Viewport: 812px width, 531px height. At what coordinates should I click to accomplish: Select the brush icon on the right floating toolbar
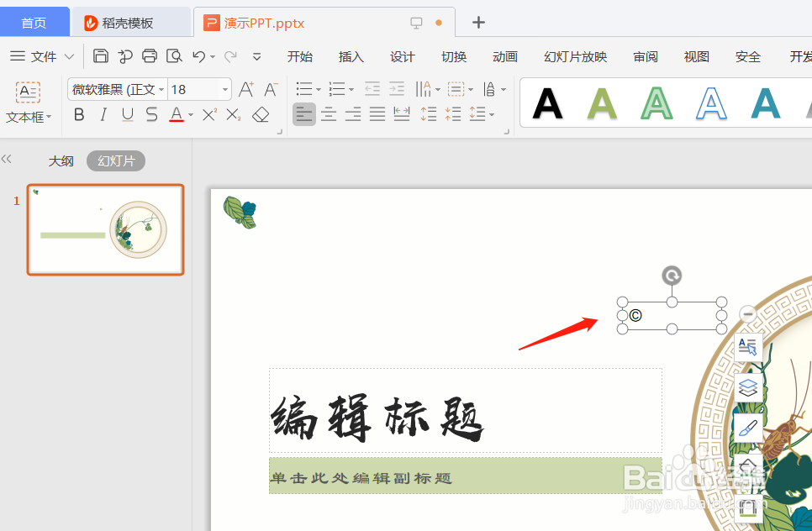click(747, 428)
